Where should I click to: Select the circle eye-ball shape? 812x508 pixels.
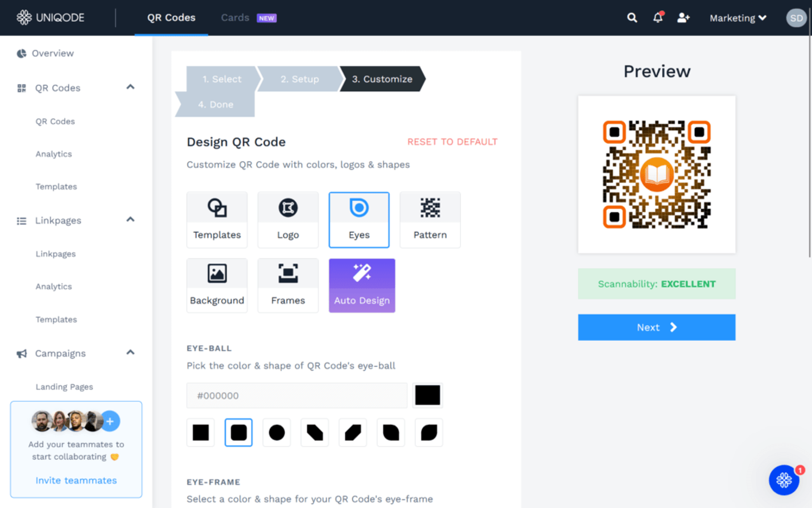click(277, 432)
